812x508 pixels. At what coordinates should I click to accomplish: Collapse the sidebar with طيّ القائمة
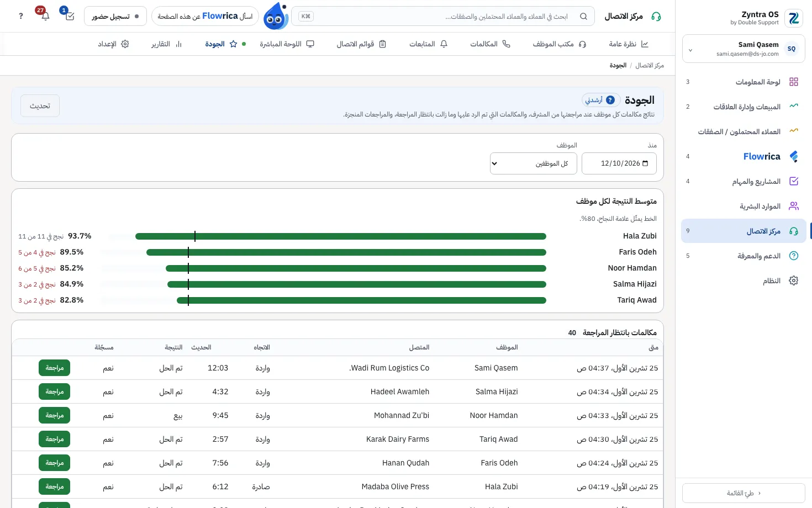pos(744,493)
